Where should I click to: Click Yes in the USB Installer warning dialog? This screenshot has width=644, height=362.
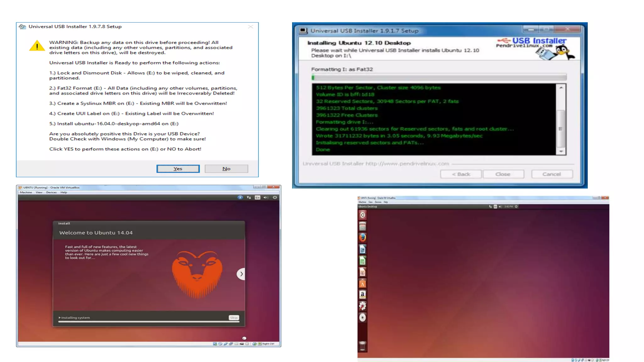pyautogui.click(x=178, y=169)
